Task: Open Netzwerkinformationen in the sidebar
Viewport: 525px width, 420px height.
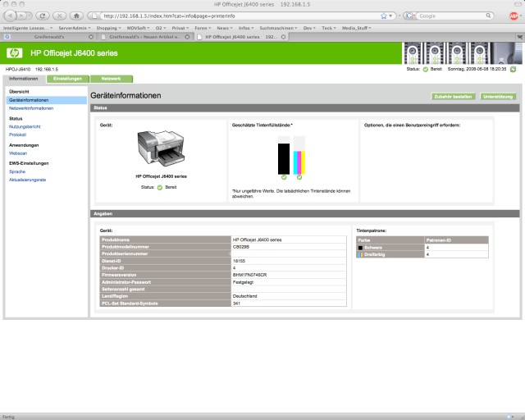Action: [x=31, y=108]
